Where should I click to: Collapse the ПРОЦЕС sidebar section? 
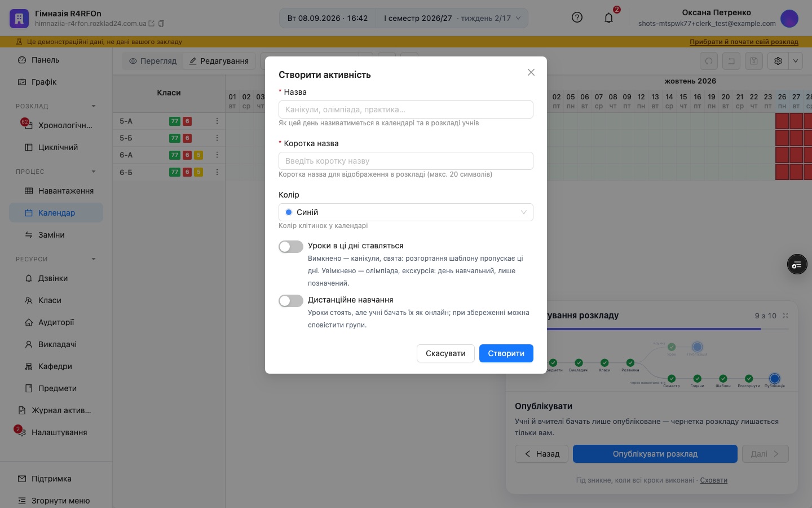pos(94,172)
